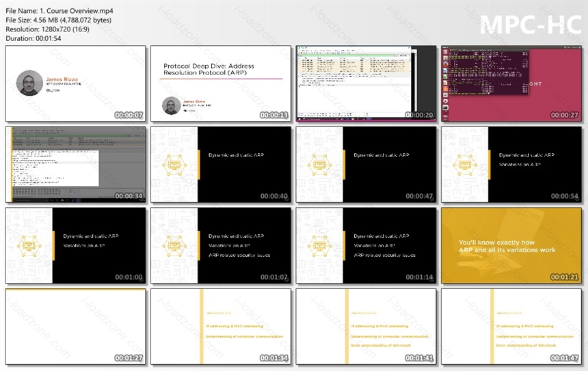Select the Ubuntu terminal thumbnail at 00:00:27

tap(511, 83)
